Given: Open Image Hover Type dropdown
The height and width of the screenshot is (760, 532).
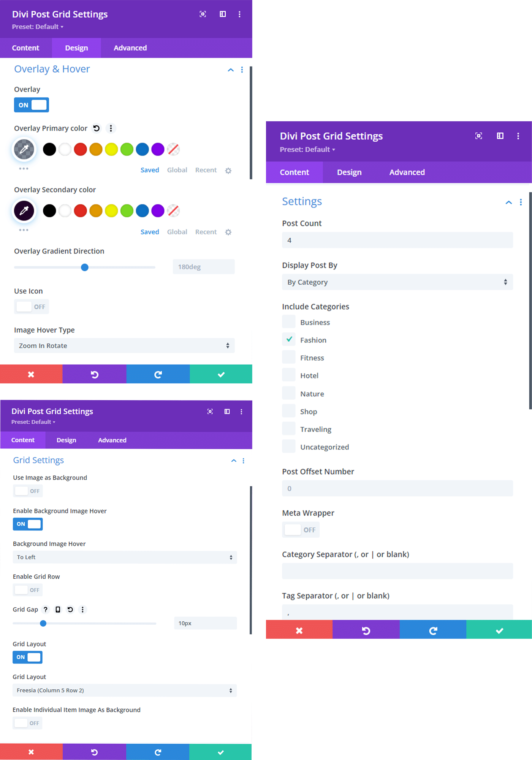Looking at the screenshot, I should click(124, 346).
